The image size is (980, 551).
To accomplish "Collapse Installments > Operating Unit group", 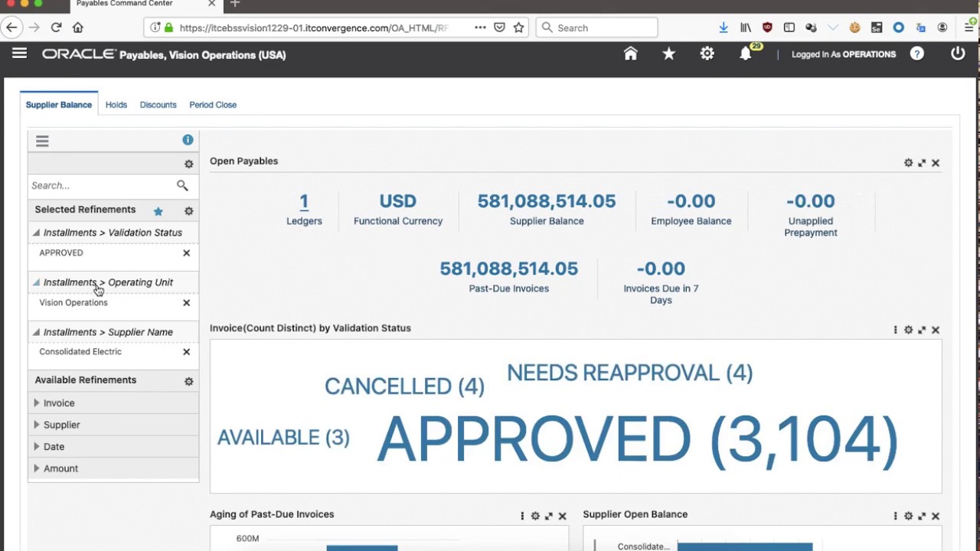I will point(36,282).
